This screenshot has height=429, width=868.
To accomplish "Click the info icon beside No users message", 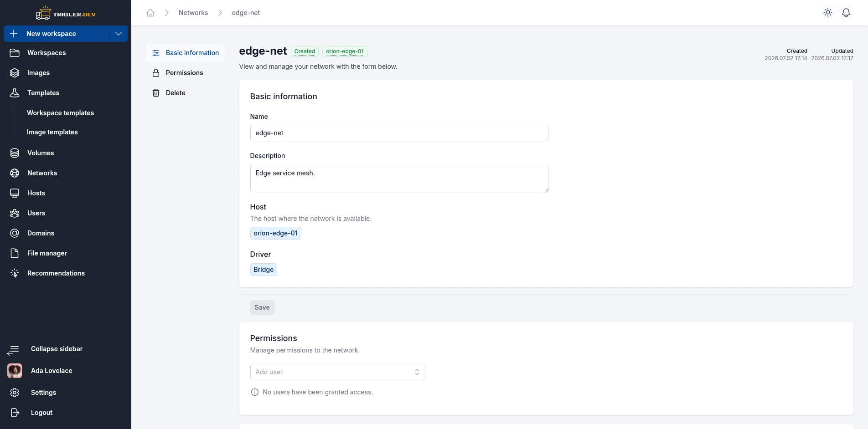I will 255,392.
